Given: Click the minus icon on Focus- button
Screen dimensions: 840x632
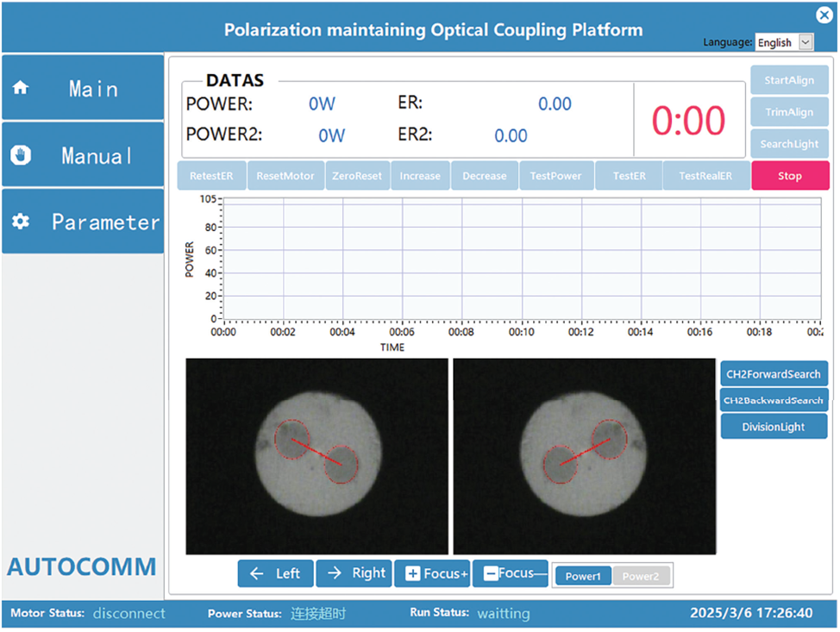Looking at the screenshot, I should pos(489,574).
